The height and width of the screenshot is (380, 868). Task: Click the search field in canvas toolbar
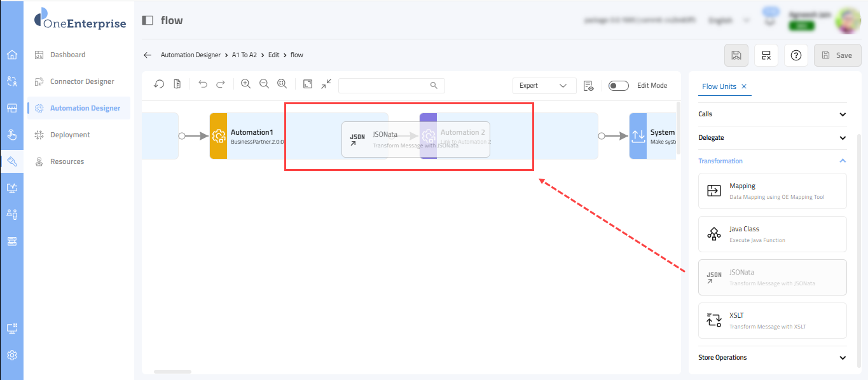385,85
